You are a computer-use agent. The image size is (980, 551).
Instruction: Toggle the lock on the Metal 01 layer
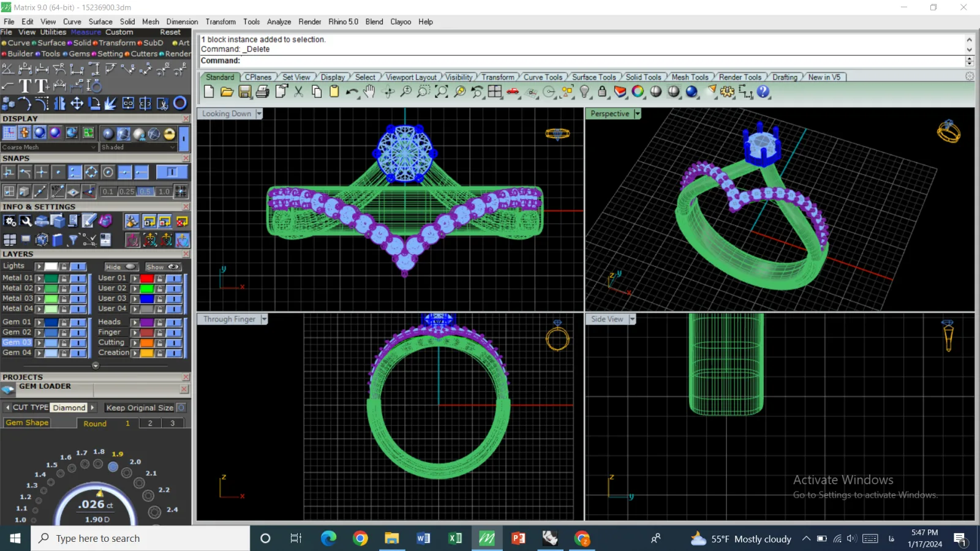(64, 278)
